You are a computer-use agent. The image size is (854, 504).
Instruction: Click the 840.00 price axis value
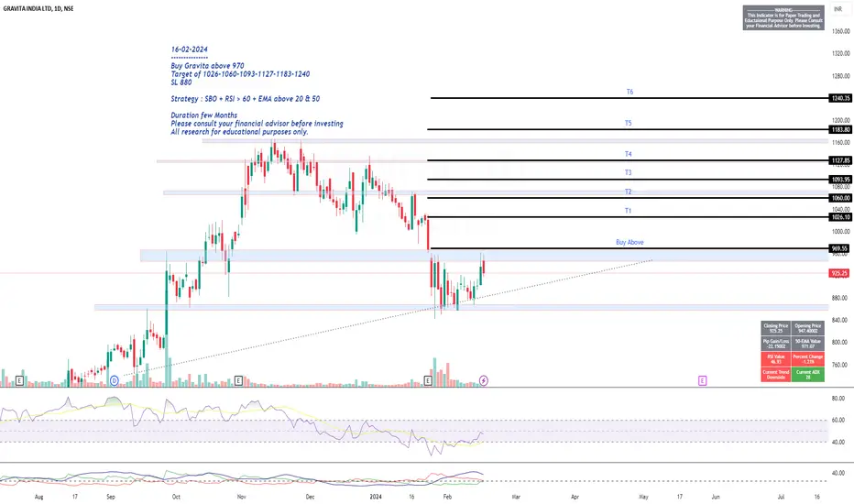(x=841, y=321)
